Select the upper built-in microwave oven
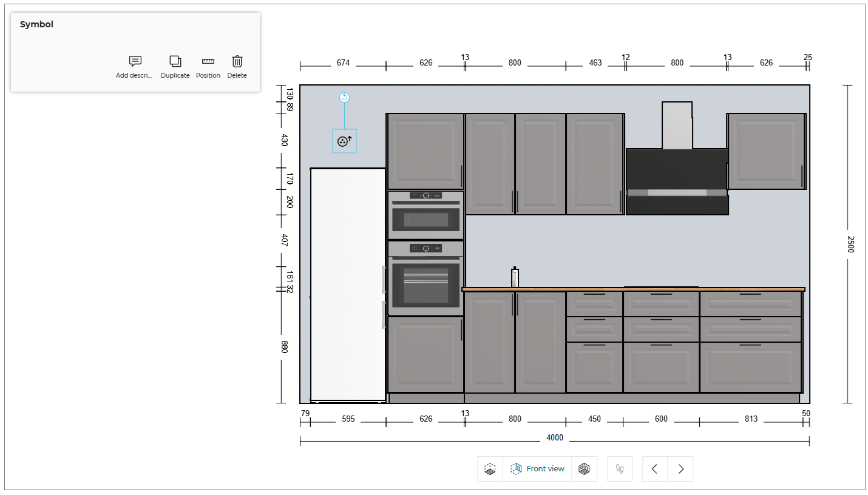 click(x=426, y=215)
